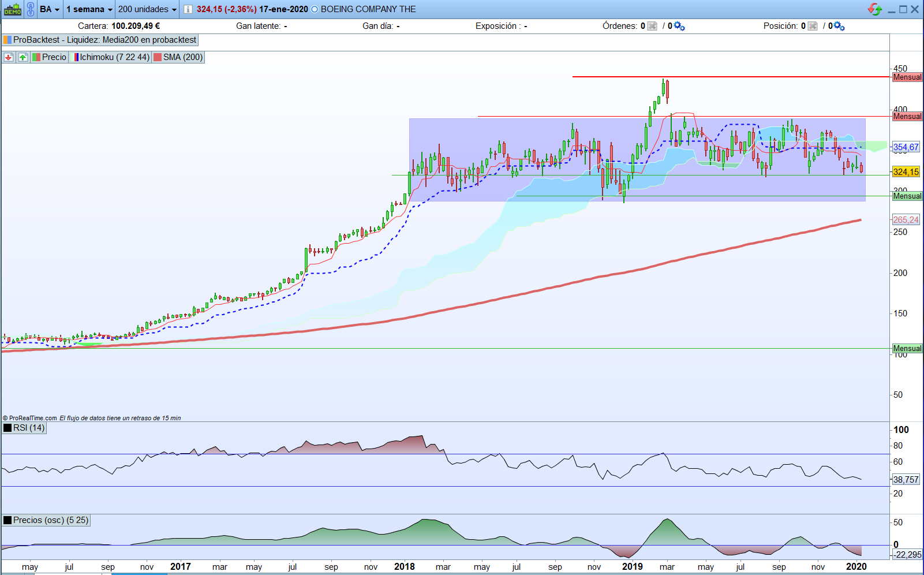This screenshot has height=575, width=924.
Task: Click the 2017 label on the time axis
Action: (181, 567)
